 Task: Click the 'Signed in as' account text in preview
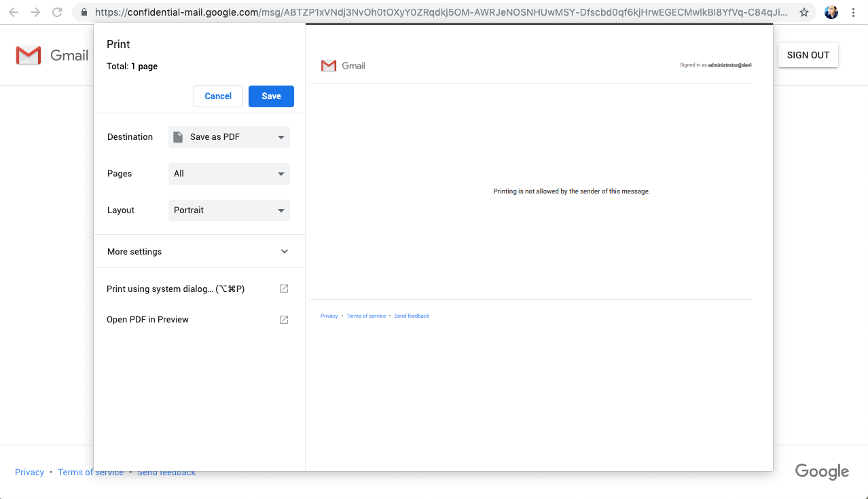pyautogui.click(x=715, y=65)
